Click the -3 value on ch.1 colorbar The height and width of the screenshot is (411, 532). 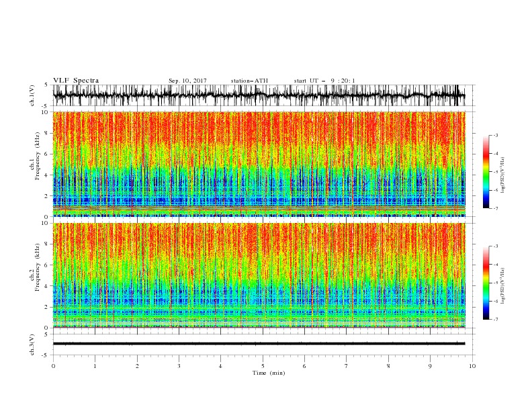pyautogui.click(x=496, y=135)
